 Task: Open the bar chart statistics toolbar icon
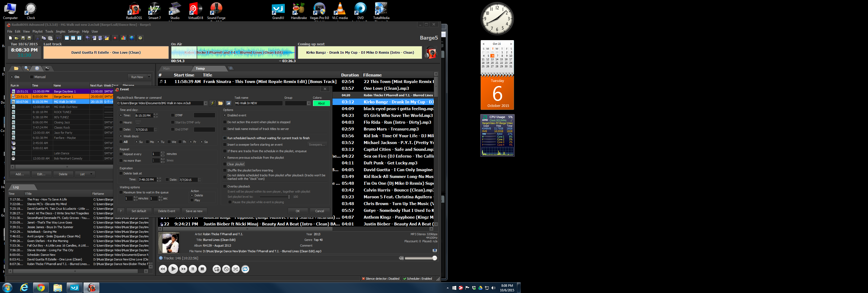coord(123,38)
